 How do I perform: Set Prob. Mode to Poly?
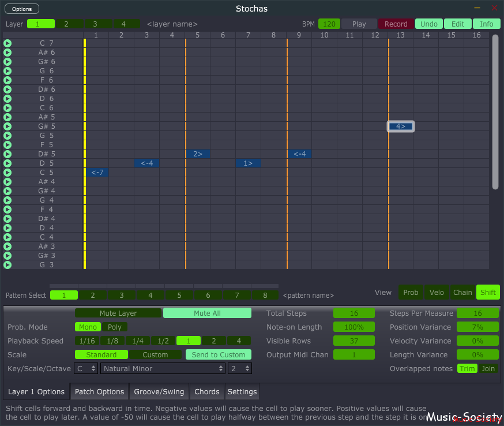tap(115, 327)
